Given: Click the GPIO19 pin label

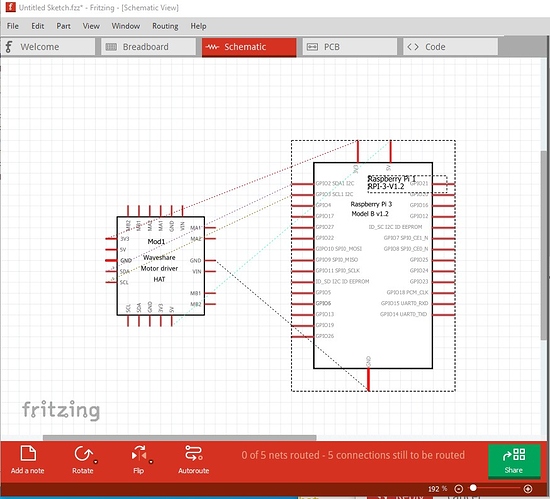Looking at the screenshot, I should [325, 325].
